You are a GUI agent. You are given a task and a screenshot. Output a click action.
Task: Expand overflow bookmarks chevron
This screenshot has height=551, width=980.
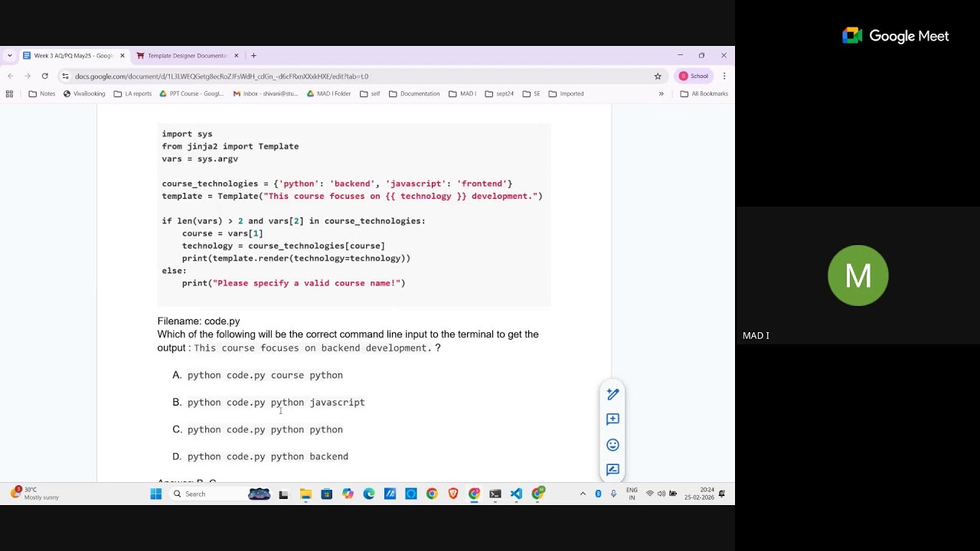(661, 94)
